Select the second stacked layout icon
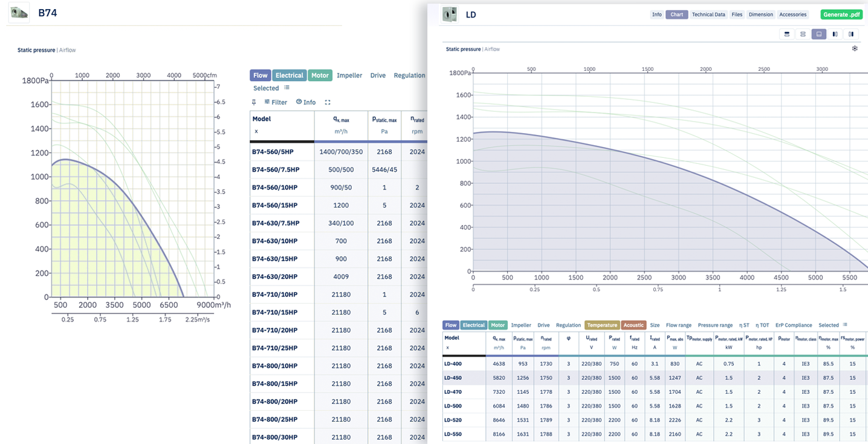 803,34
